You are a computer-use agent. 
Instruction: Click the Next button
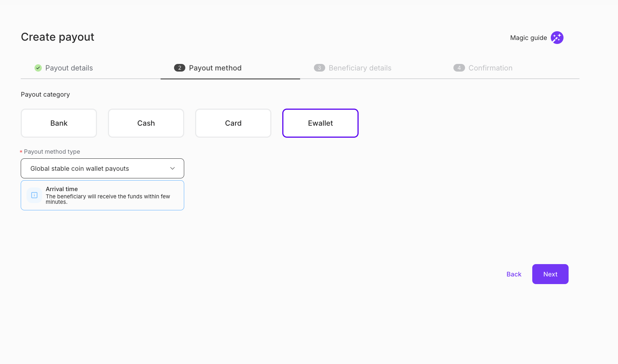(x=550, y=274)
